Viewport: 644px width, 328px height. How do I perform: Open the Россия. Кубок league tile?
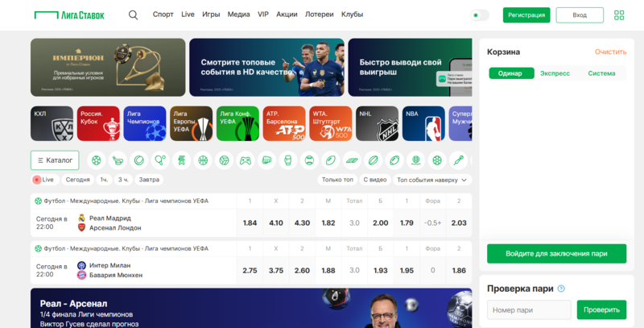click(98, 124)
